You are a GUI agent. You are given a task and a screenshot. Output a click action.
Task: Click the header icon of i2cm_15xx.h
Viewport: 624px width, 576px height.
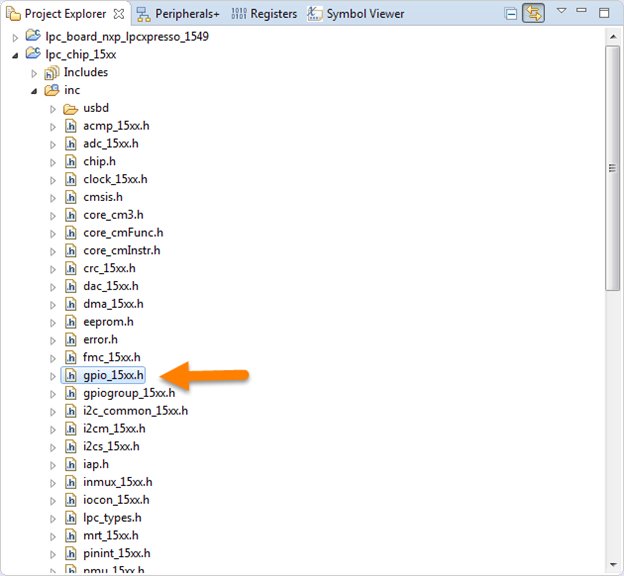pyautogui.click(x=70, y=429)
